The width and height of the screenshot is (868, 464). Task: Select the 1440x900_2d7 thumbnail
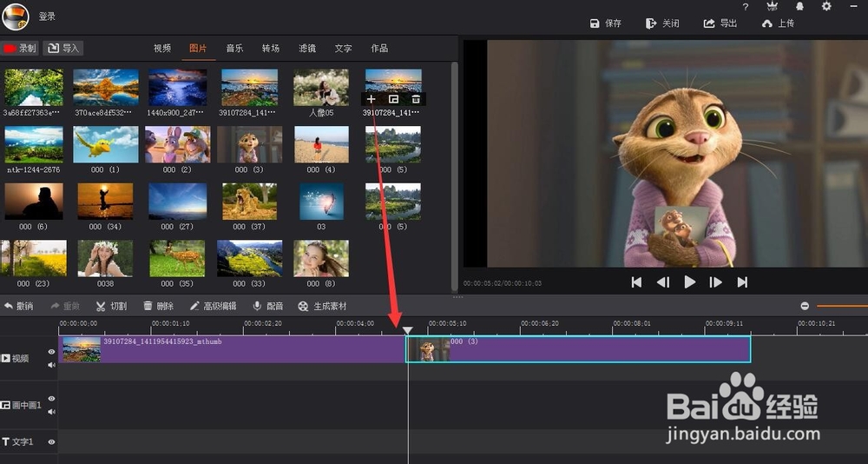178,87
